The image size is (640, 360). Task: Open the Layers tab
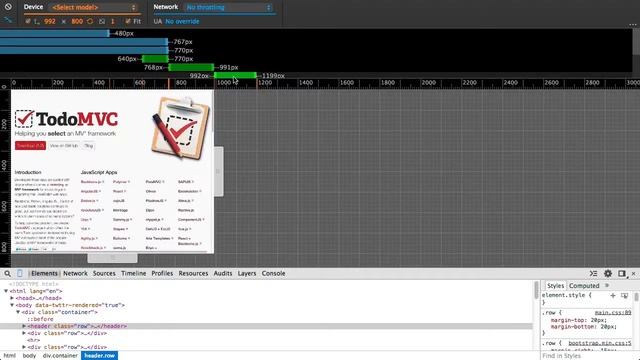[x=247, y=273]
